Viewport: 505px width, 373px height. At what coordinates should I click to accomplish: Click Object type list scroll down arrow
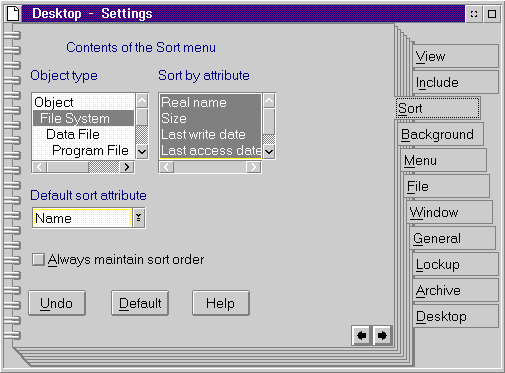pyautogui.click(x=142, y=152)
